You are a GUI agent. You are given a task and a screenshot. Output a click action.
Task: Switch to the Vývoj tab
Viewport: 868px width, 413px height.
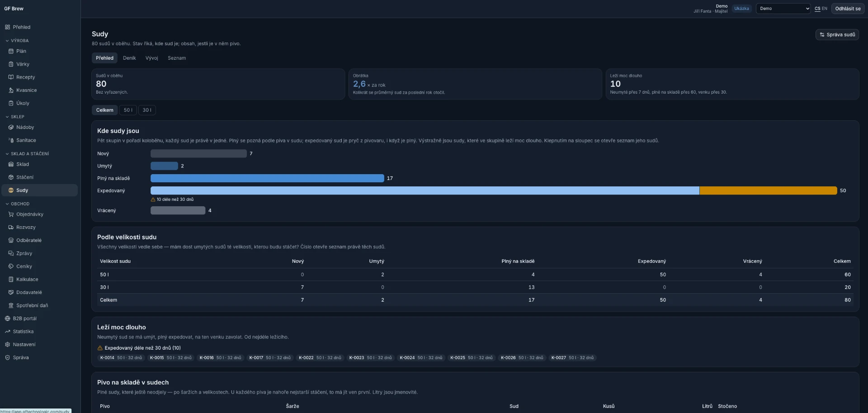(152, 58)
